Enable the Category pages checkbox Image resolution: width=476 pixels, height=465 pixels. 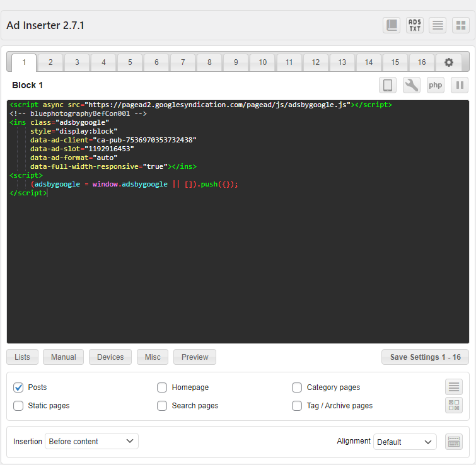coord(297,387)
